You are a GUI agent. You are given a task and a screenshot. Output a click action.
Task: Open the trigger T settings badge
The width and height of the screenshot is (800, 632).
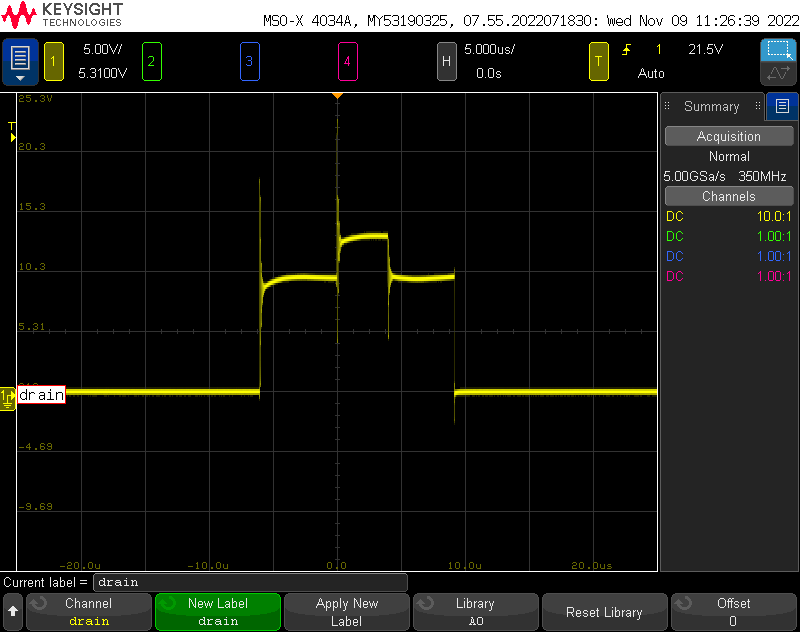(599, 61)
